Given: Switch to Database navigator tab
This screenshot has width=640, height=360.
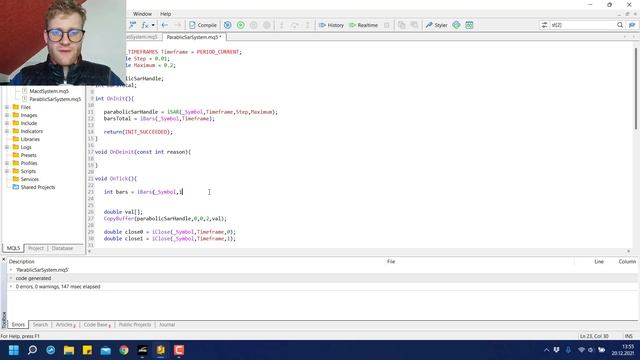Looking at the screenshot, I should 62,248.
